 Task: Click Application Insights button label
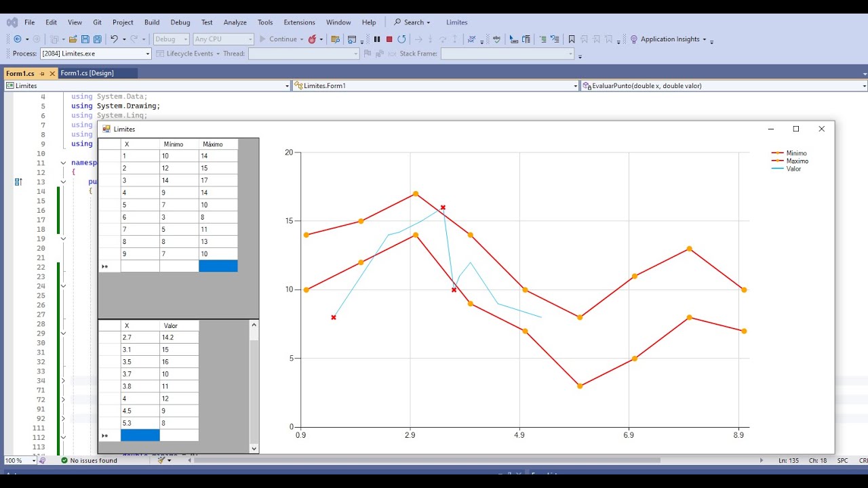[x=670, y=39]
